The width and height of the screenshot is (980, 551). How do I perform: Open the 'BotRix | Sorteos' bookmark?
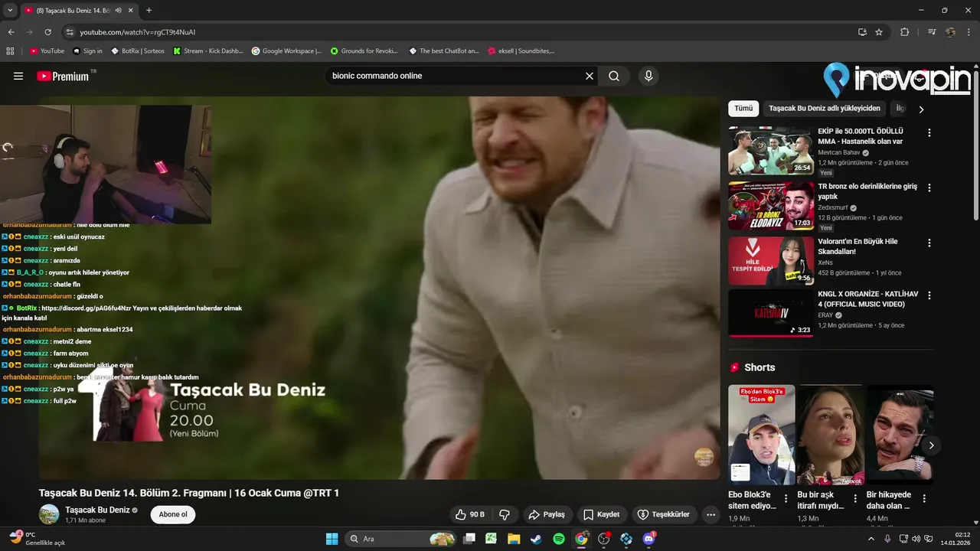coord(138,51)
